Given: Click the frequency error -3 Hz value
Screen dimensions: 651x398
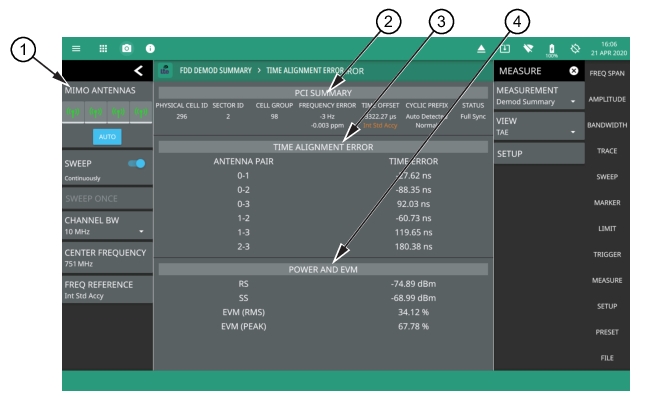Looking at the screenshot, I should 327,117.
